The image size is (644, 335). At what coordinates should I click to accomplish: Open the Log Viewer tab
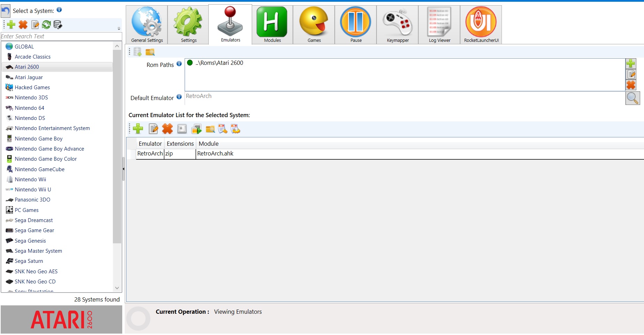439,25
